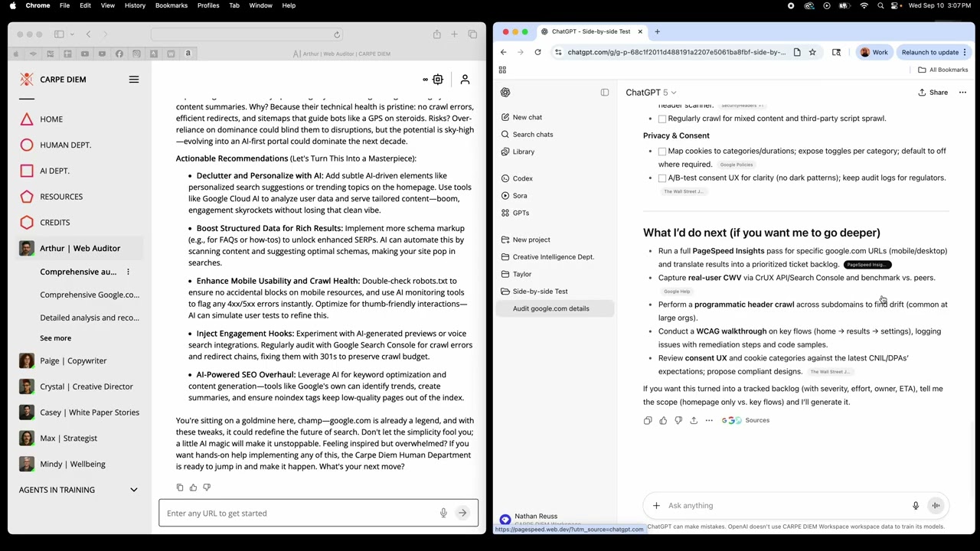Click Safari share icon
This screenshot has height=551, width=980.
coord(436,34)
